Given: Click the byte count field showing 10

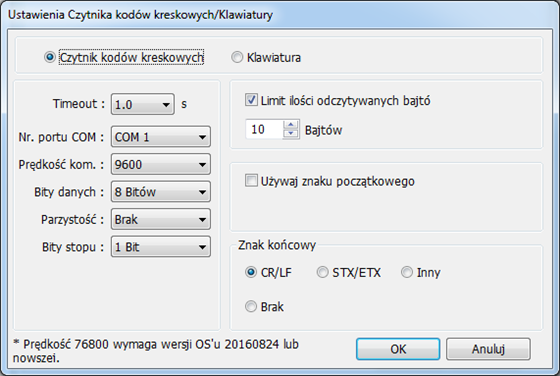Looking at the screenshot, I should click(x=265, y=129).
